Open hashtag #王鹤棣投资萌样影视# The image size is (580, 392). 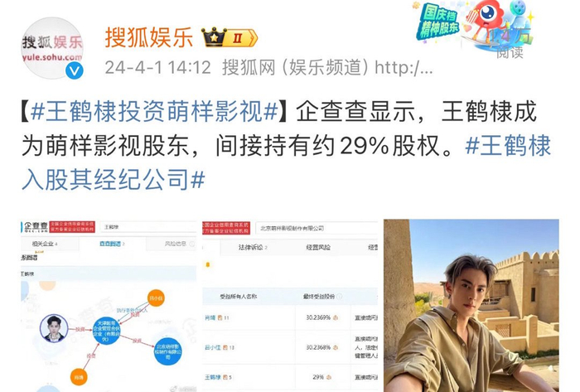155,112
